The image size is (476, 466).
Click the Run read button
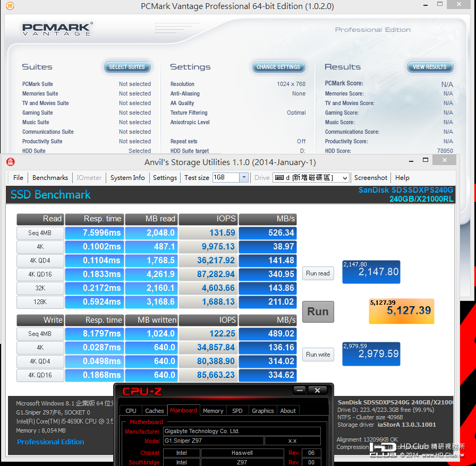(x=318, y=273)
